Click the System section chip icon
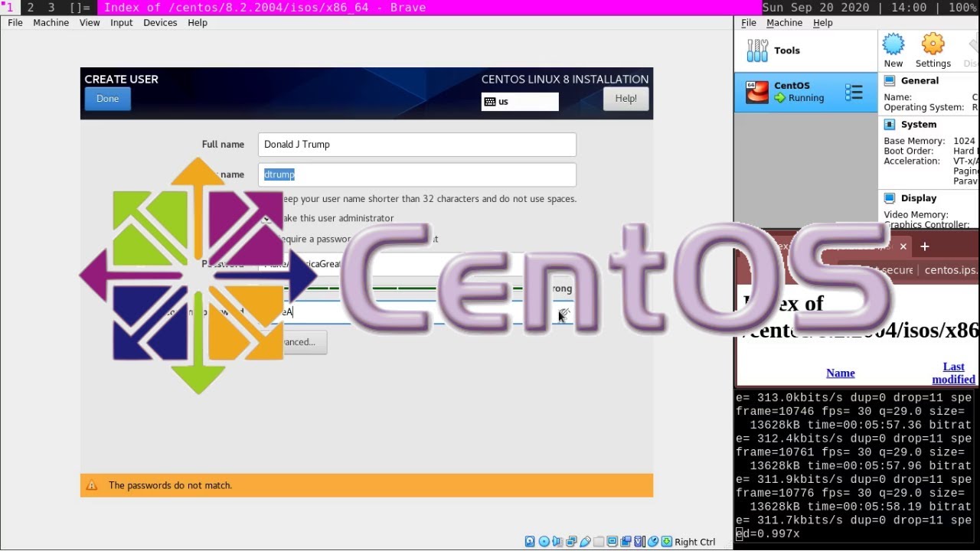This screenshot has width=980, height=551. click(x=890, y=124)
